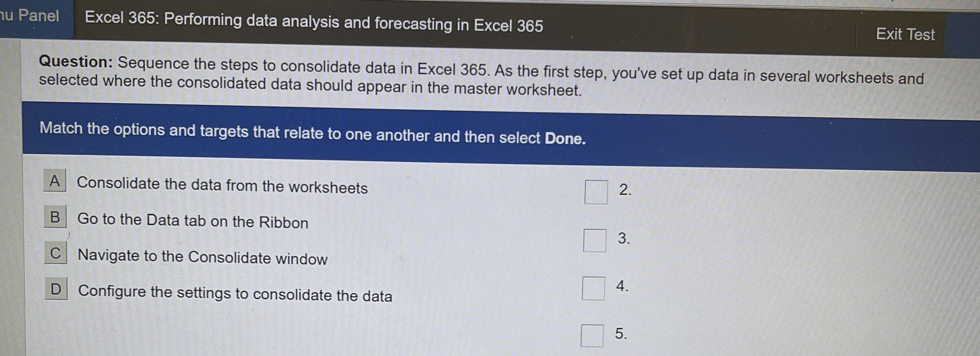Click the word 'Done' in the instructions
Viewport: 980px width, 356px height.
coord(565,139)
